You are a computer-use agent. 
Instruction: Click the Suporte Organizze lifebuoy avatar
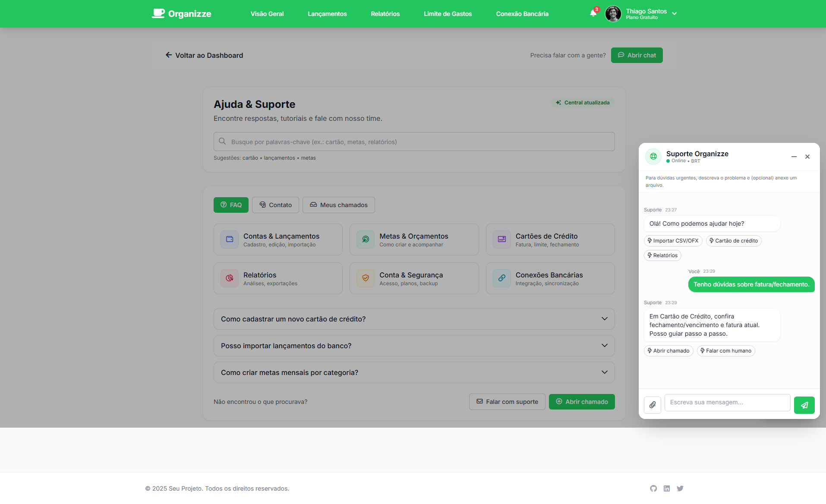point(653,156)
